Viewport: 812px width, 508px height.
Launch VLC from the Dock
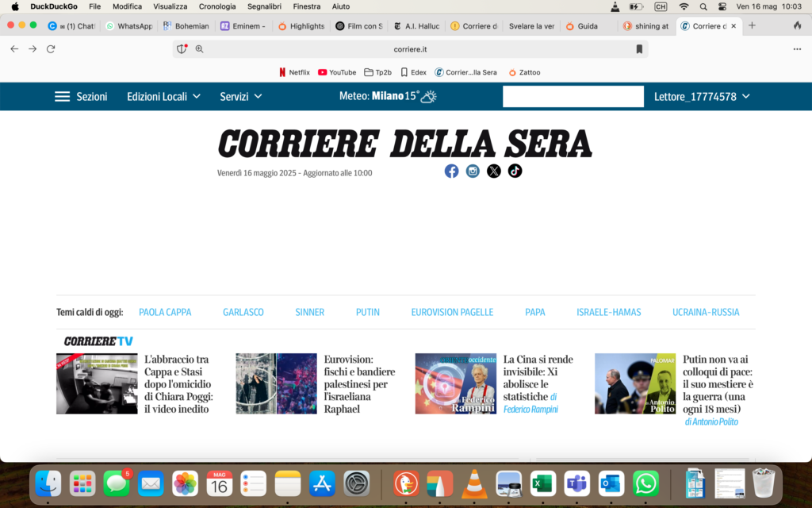tap(475, 483)
